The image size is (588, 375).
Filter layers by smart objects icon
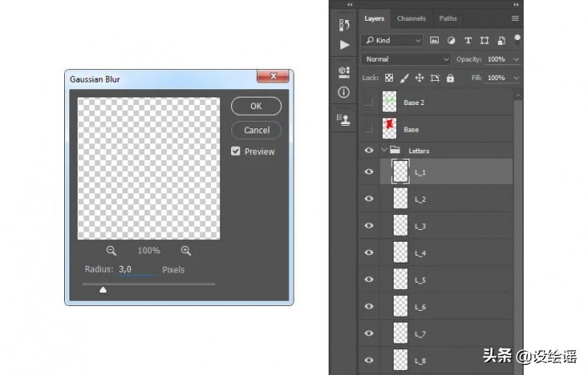[x=501, y=41]
